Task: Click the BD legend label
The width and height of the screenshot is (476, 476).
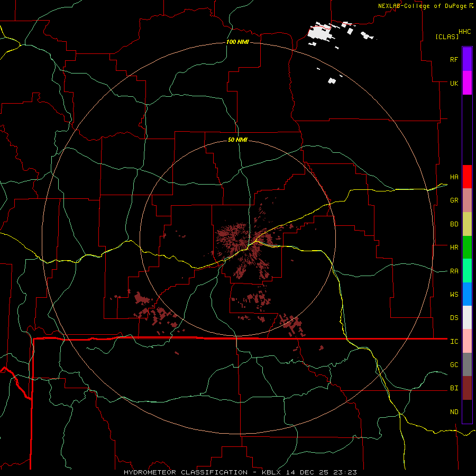Action: coord(454,224)
